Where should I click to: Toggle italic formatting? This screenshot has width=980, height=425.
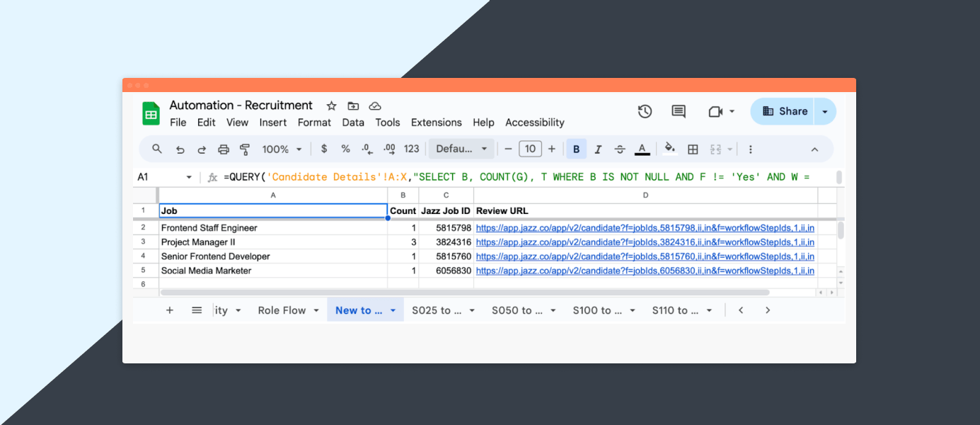click(598, 149)
